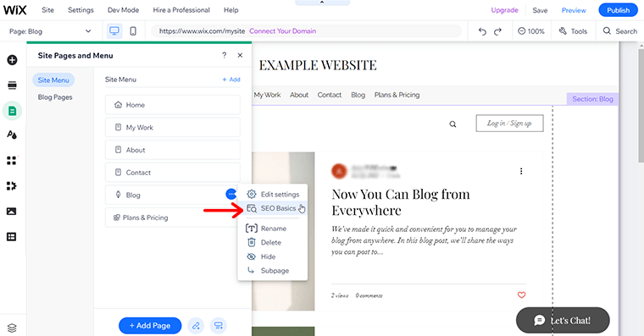Screen dimensions: 644x336
Task: Open the Settings menu
Action: (80, 10)
